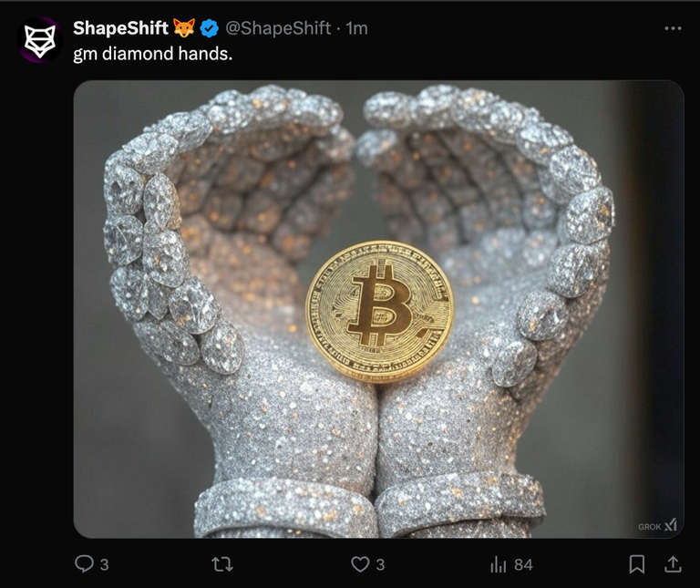Open the 1m timestamp link

356,28
